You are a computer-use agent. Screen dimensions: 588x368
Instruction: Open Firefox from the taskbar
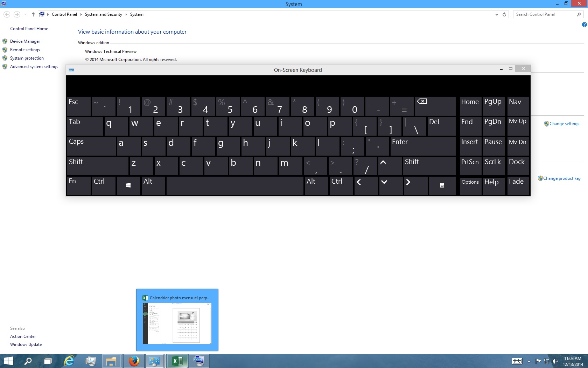tap(134, 361)
